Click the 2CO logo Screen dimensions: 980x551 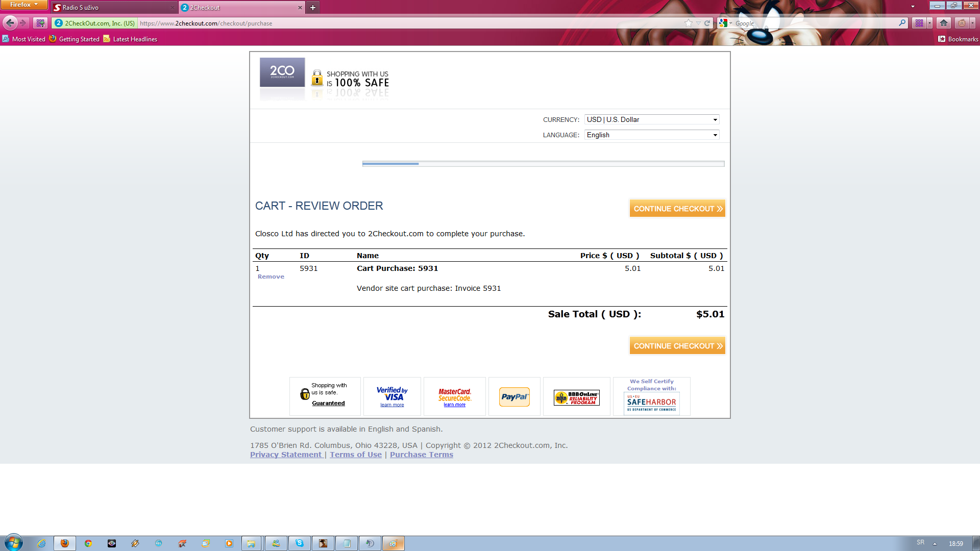[282, 72]
